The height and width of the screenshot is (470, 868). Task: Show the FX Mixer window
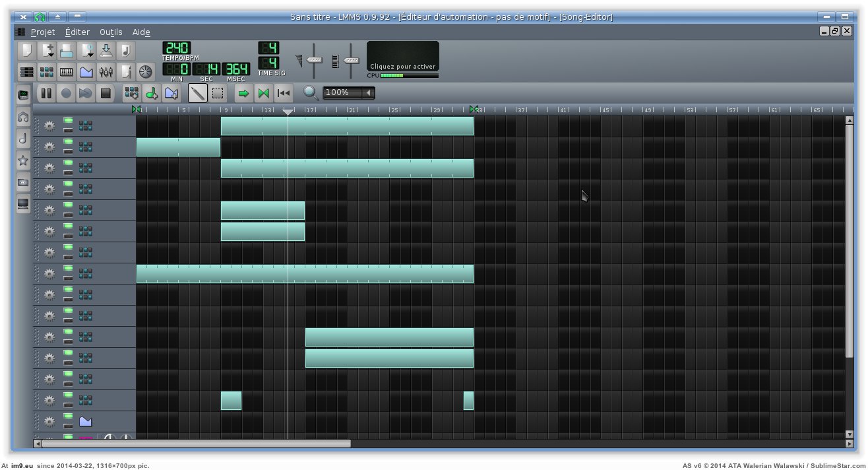point(106,72)
